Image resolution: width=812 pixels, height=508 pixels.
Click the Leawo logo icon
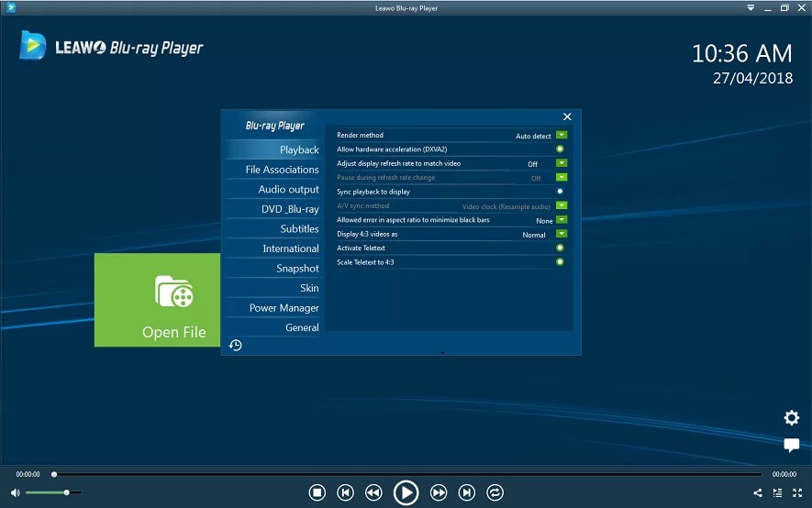(x=33, y=46)
